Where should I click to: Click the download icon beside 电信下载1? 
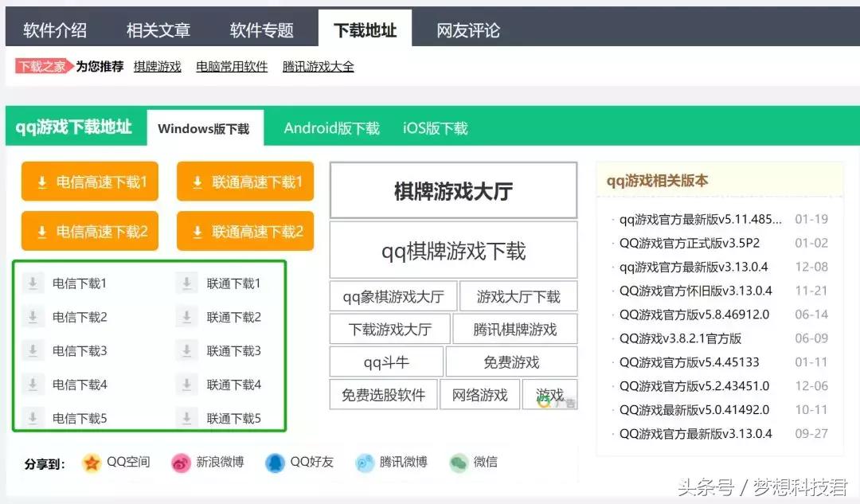tap(33, 283)
